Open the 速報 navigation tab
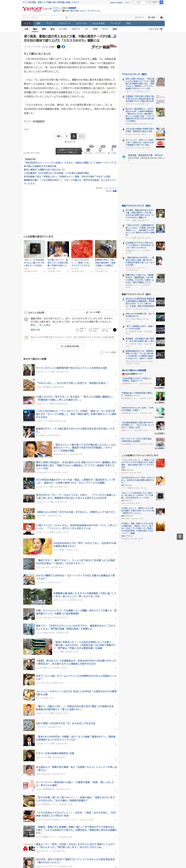 tap(38, 23)
